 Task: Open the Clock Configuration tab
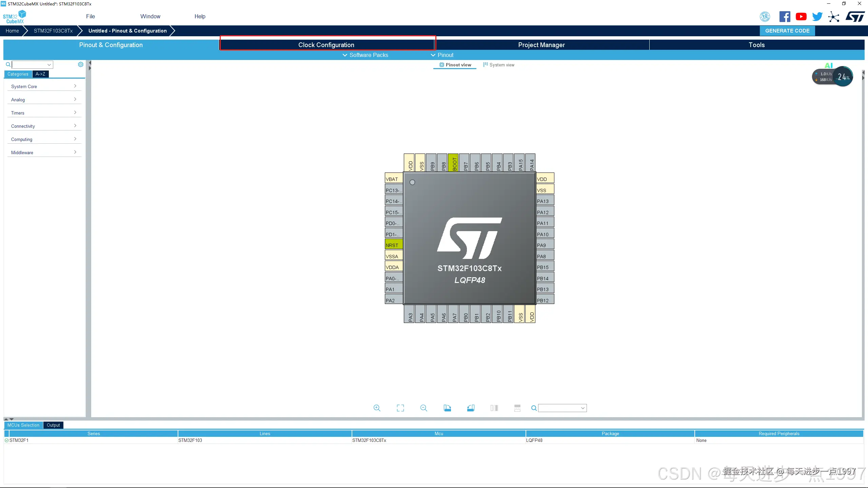pos(326,45)
